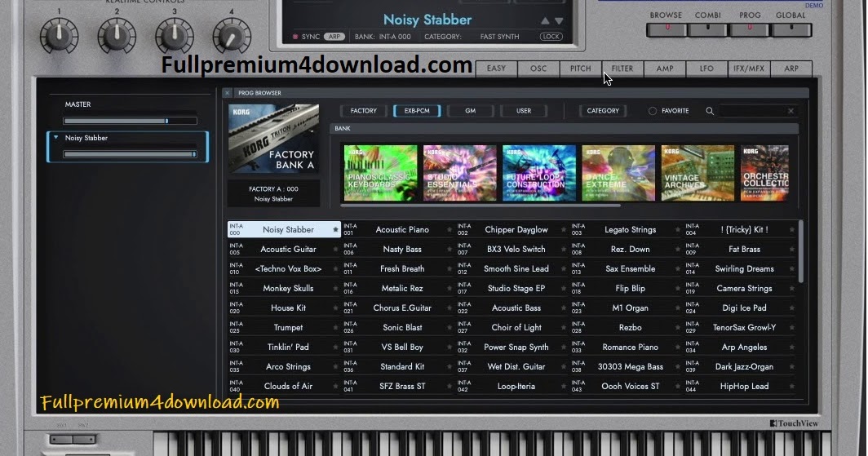Star Choir of Light as favorite
Screen dimensions: 868x456
564,328
